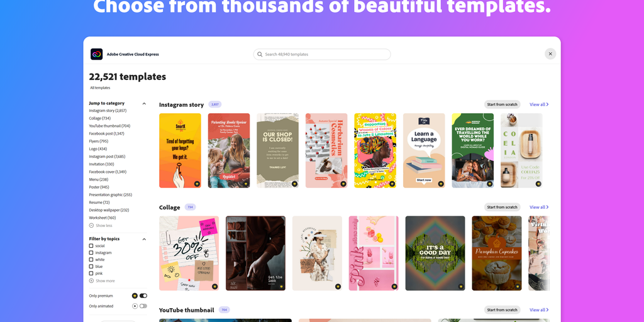The image size is (644, 322).
Task: Enable the Only animated toggle
Action: pos(143,306)
